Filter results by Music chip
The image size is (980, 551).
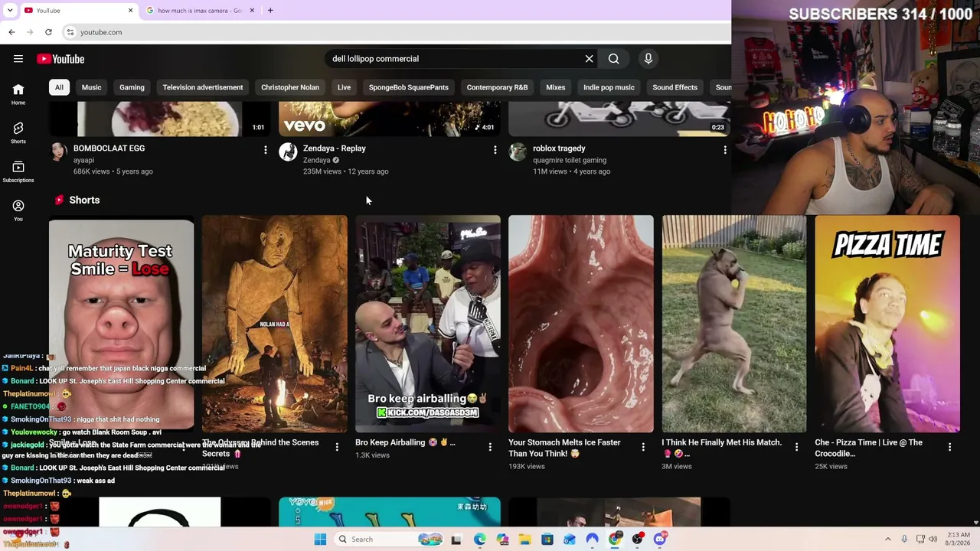91,87
